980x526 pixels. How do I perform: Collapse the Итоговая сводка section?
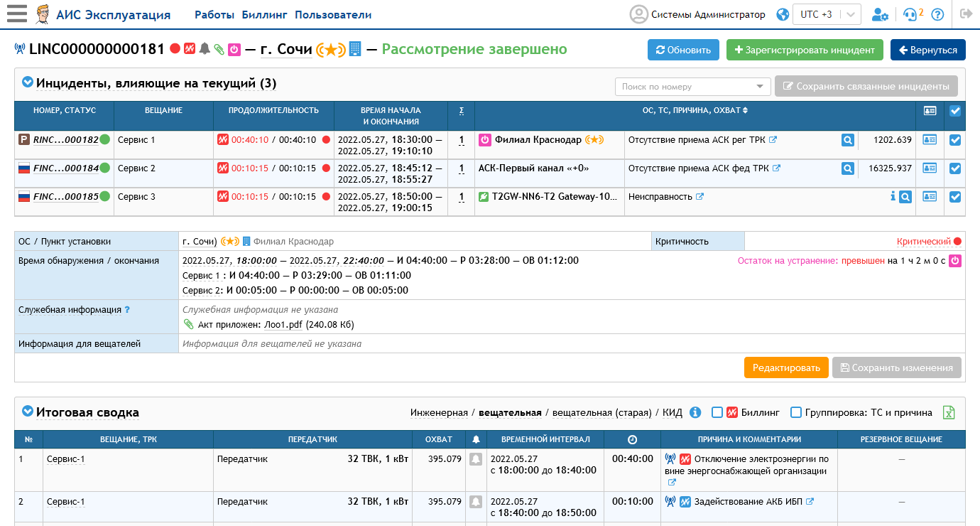(x=28, y=411)
